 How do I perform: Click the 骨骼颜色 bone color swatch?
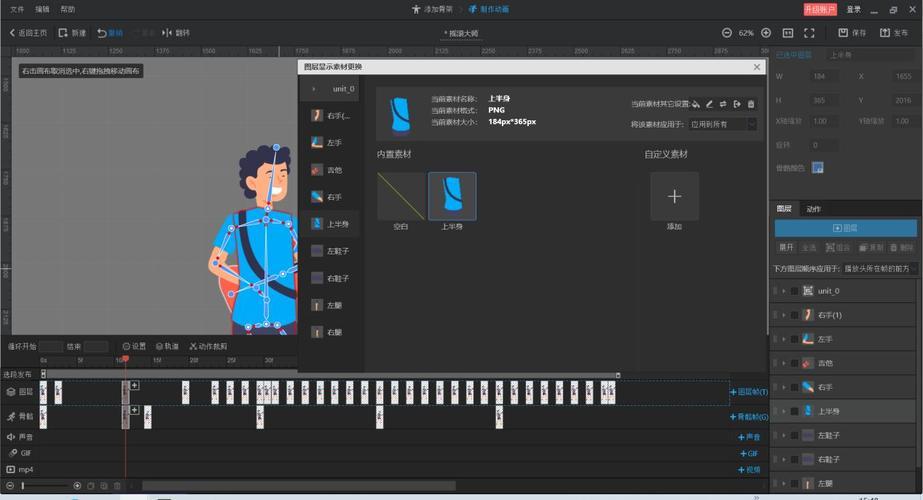click(x=817, y=167)
